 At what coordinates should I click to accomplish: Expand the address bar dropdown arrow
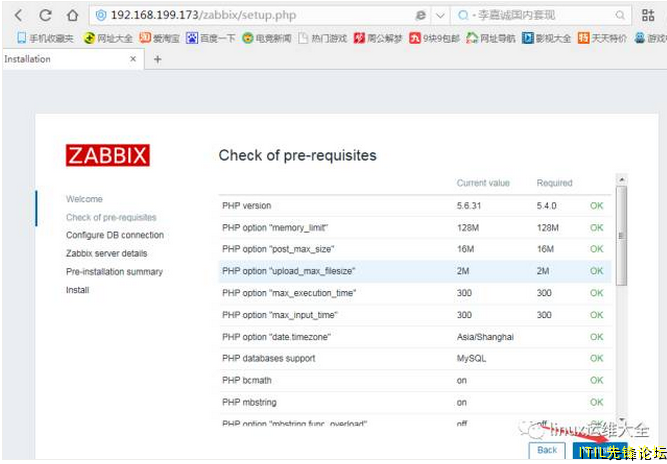point(440,16)
